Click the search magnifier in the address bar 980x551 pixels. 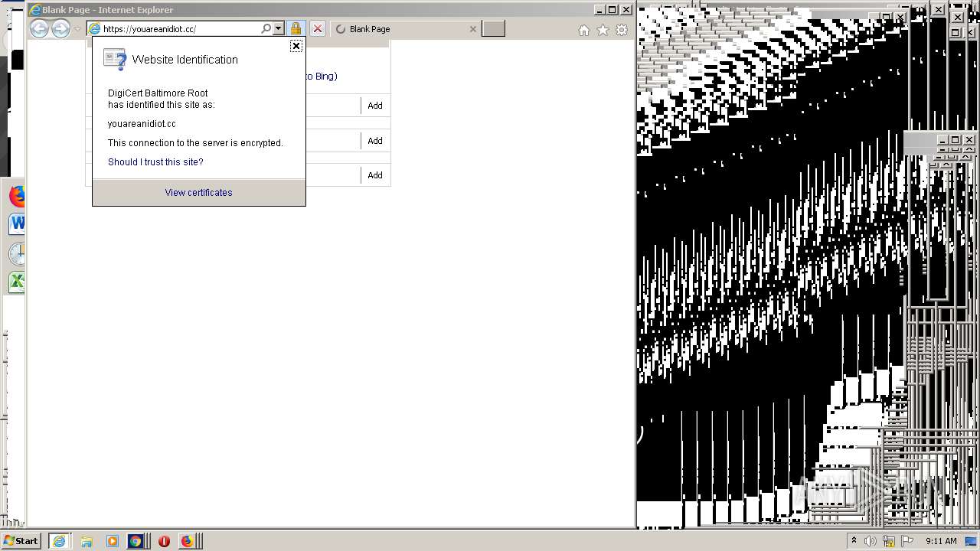(266, 28)
